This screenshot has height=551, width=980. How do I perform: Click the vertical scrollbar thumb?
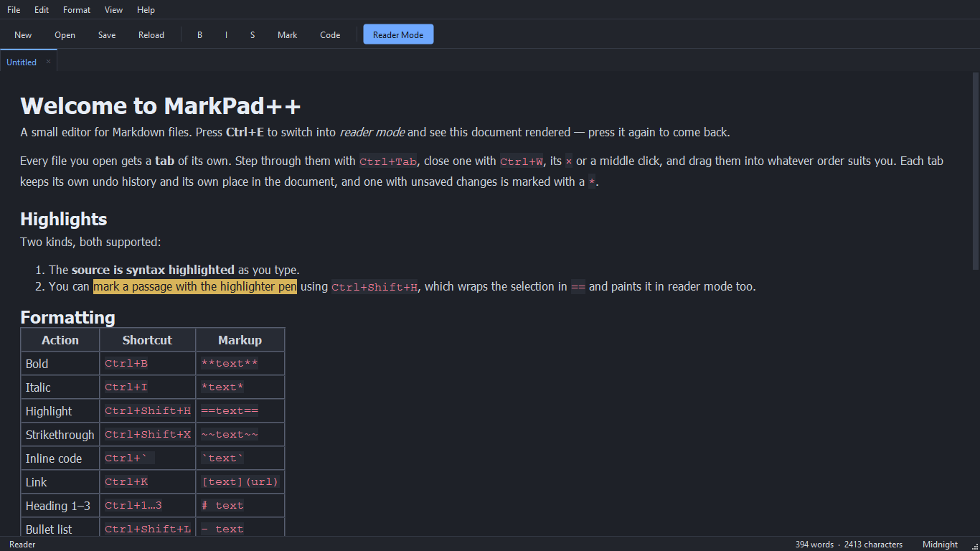coord(976,171)
